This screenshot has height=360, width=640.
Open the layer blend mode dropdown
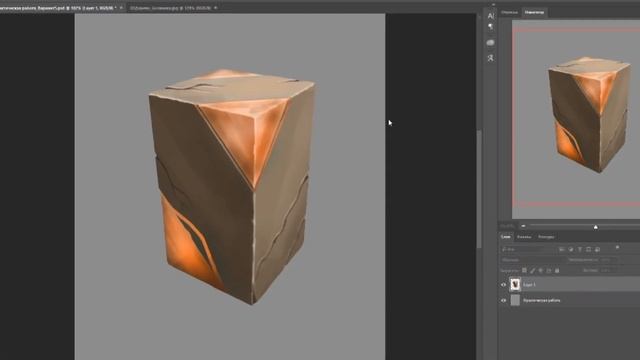pos(531,260)
